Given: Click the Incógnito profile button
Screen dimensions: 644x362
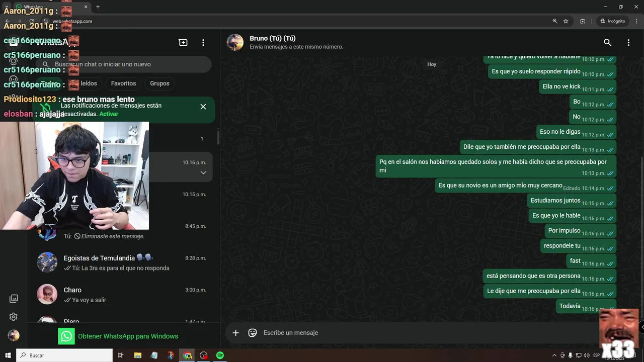Looking at the screenshot, I should [x=612, y=21].
